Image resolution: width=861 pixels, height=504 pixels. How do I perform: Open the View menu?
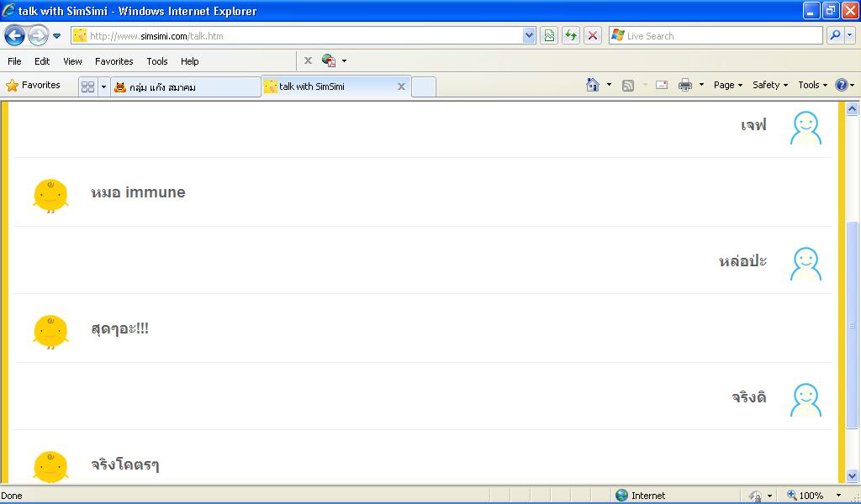coord(72,61)
